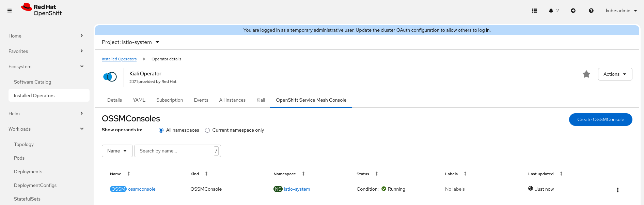Open kube:admin user menu
This screenshot has width=644, height=205.
621,11
